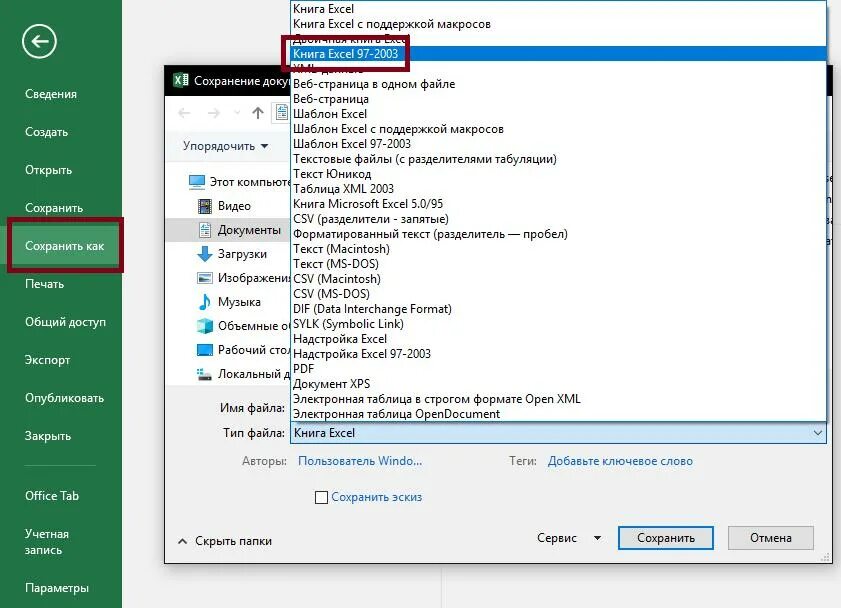Image resolution: width=841 pixels, height=608 pixels.
Task: Choose the Текст (MS-DOS) format
Action: pyautogui.click(x=558, y=264)
